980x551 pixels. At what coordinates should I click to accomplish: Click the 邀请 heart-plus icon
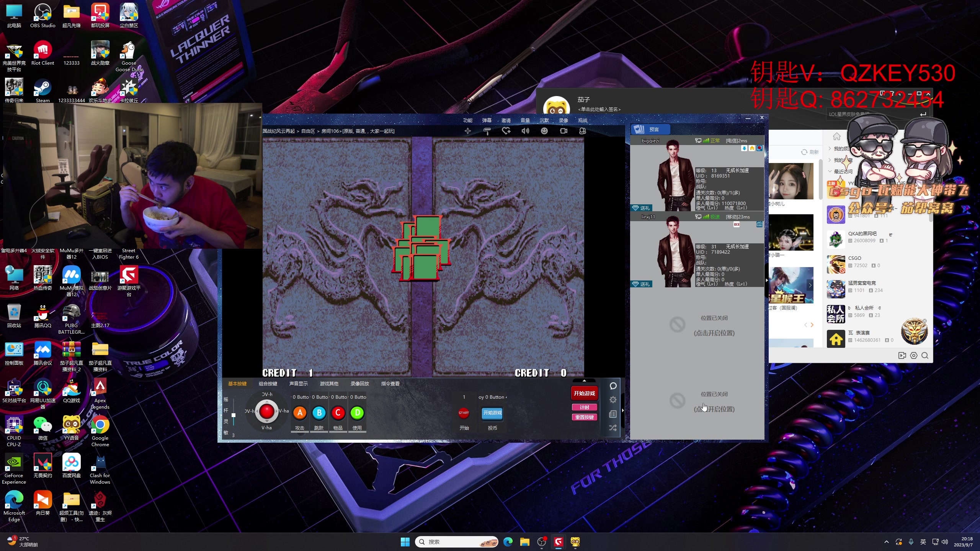tap(506, 131)
